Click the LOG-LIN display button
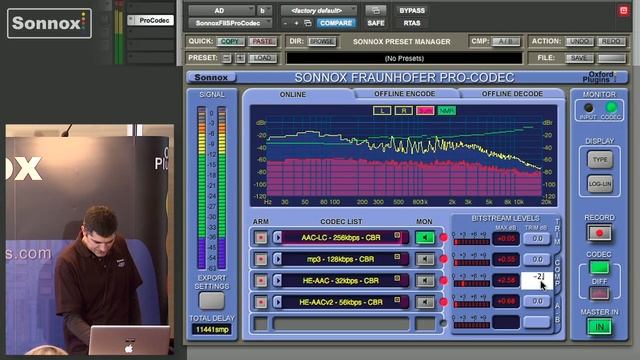 (x=600, y=184)
